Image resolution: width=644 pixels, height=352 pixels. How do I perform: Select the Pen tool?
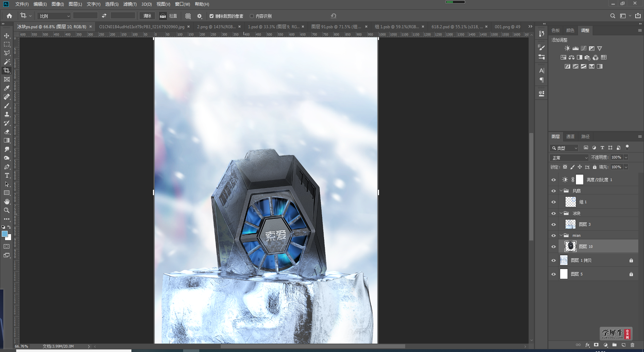7,167
